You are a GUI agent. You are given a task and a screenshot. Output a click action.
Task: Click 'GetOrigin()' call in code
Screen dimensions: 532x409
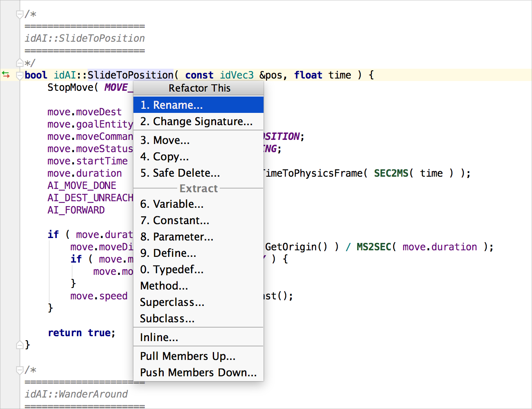point(296,247)
